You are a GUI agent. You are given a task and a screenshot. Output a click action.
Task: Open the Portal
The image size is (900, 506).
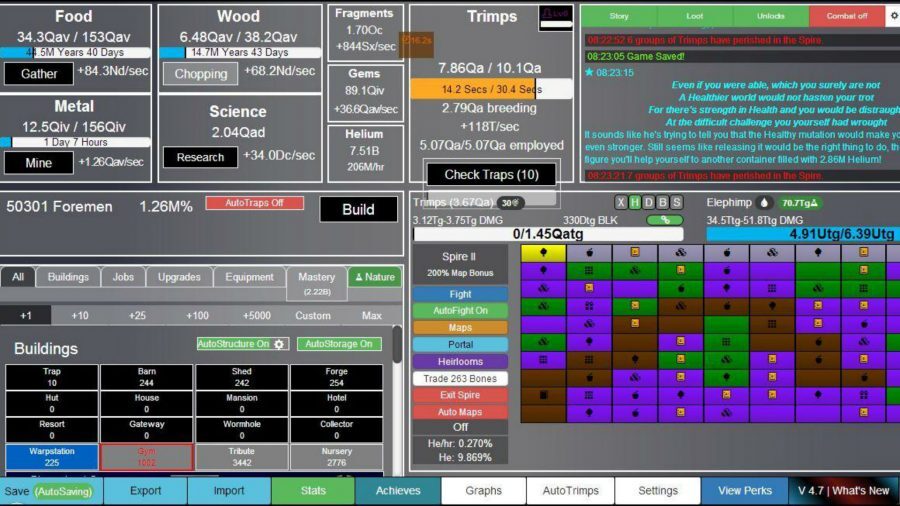tap(460, 344)
